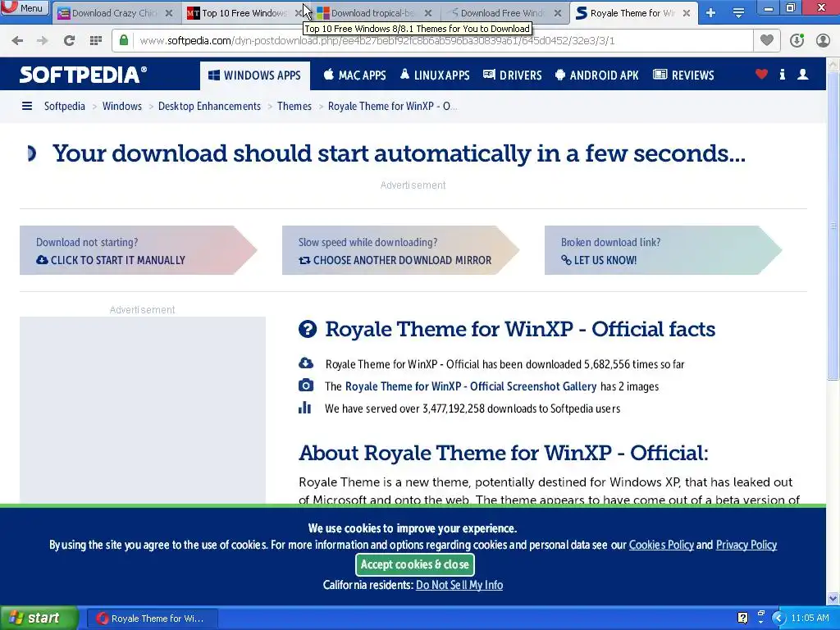The height and width of the screenshot is (630, 840).
Task: Open the Linux Apps section
Action: coord(435,75)
